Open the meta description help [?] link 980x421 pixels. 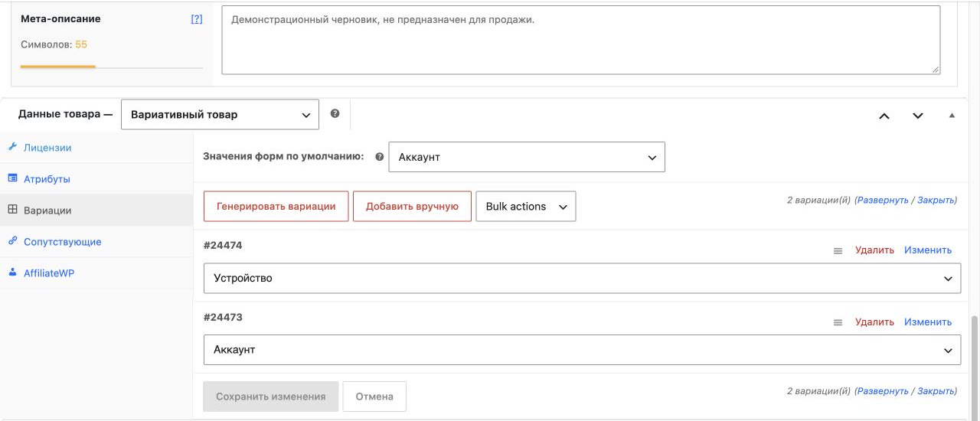[x=197, y=19]
